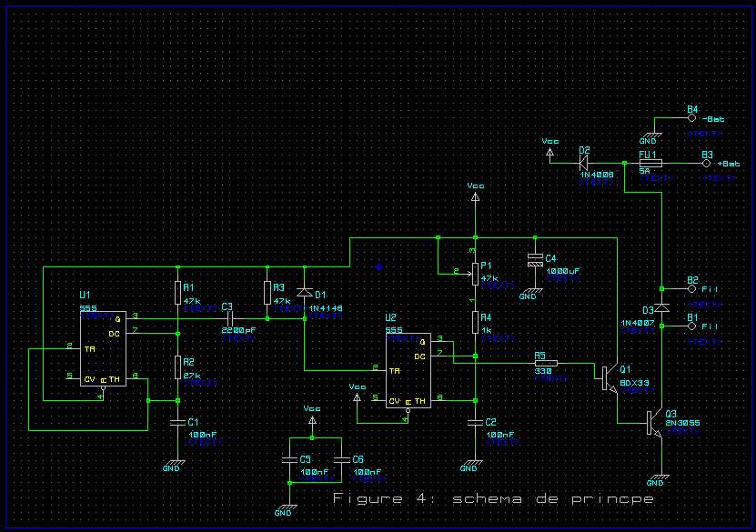Click the '-Bat' terminal label
The image size is (756, 532).
tap(713, 118)
